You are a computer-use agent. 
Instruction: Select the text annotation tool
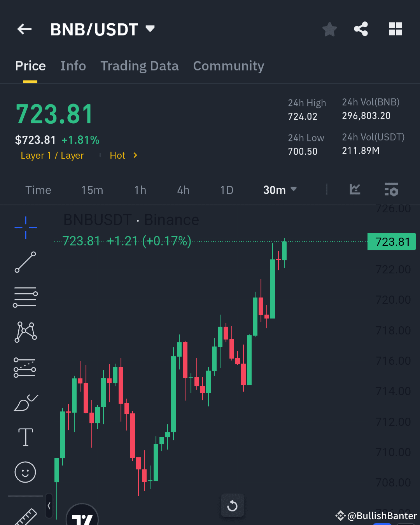(25, 437)
